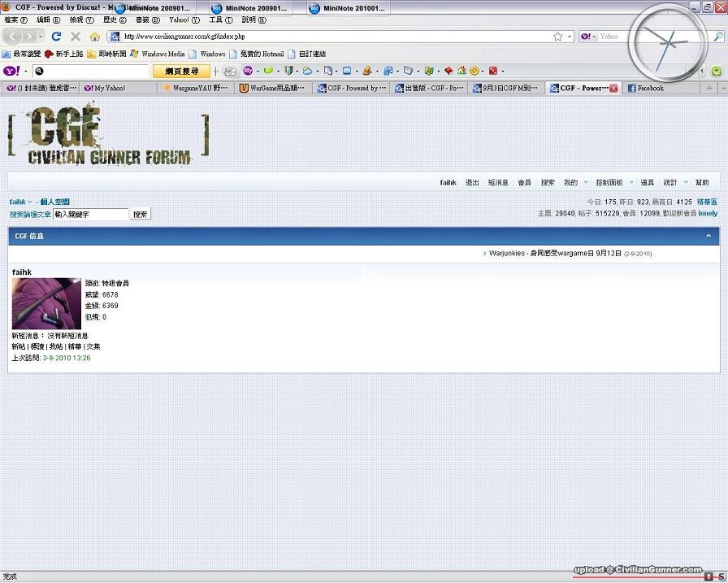Open the 統計 dropdown arrow
The width and height of the screenshot is (728, 583).
pyautogui.click(x=686, y=183)
